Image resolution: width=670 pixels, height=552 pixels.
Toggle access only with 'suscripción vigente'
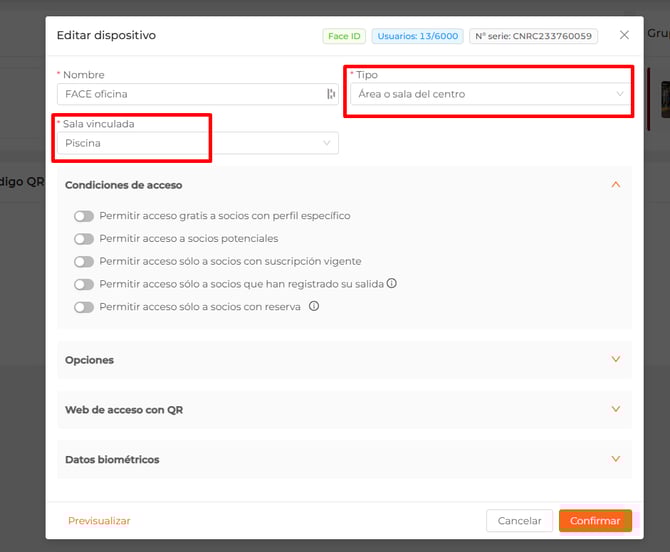point(84,262)
